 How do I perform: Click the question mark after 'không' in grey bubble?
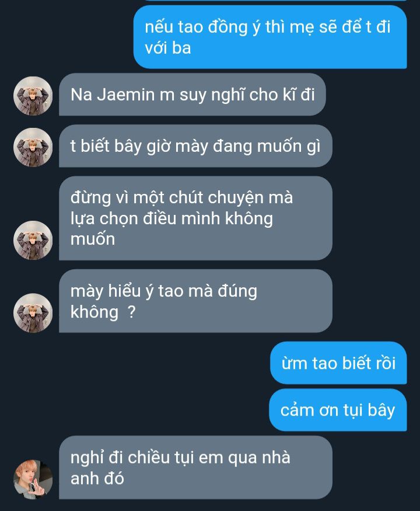[x=131, y=312]
